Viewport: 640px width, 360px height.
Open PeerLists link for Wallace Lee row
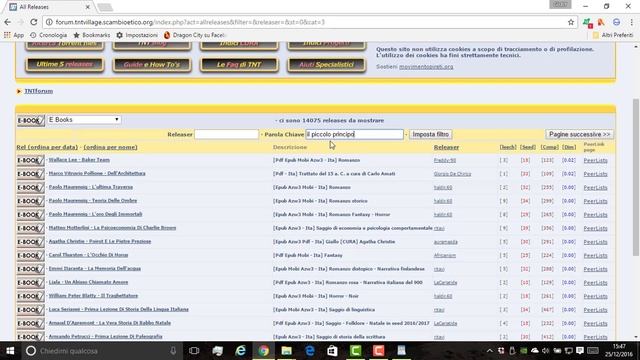(x=596, y=160)
